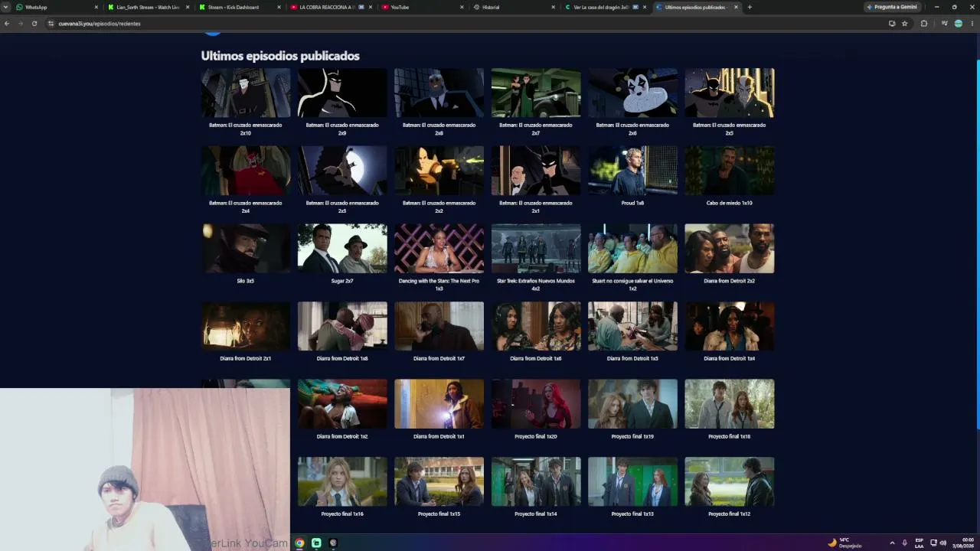
Task: Open a new browser tab
Action: tap(750, 7)
